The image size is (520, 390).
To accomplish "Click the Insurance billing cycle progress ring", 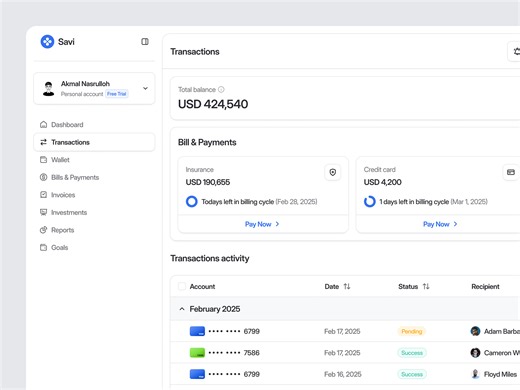I will point(192,202).
